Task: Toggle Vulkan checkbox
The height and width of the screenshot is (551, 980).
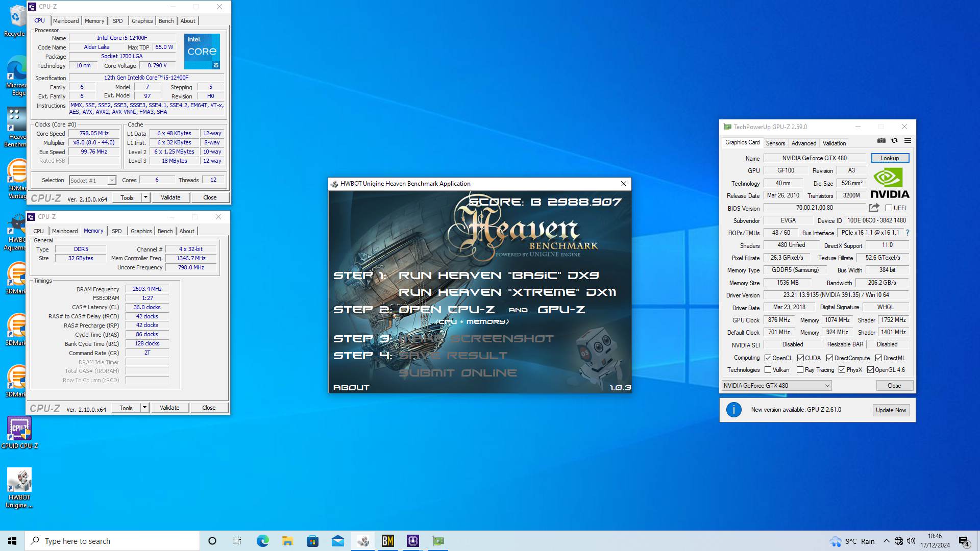Action: click(x=768, y=370)
